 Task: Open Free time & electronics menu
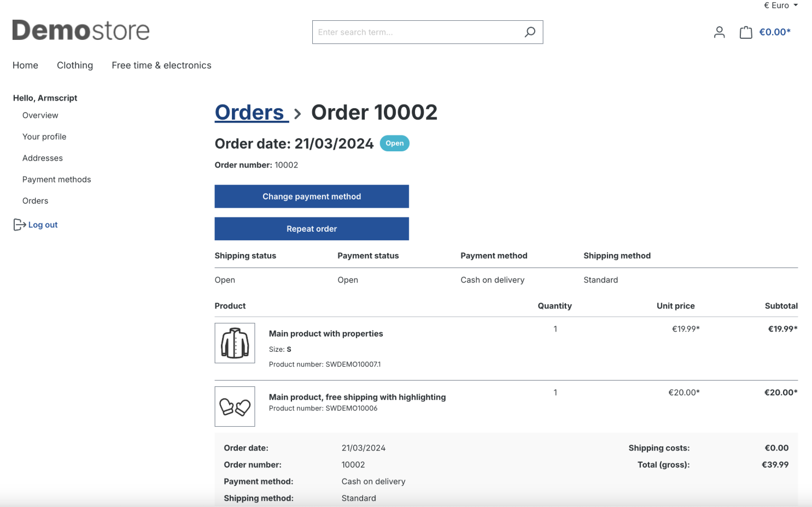pos(161,65)
